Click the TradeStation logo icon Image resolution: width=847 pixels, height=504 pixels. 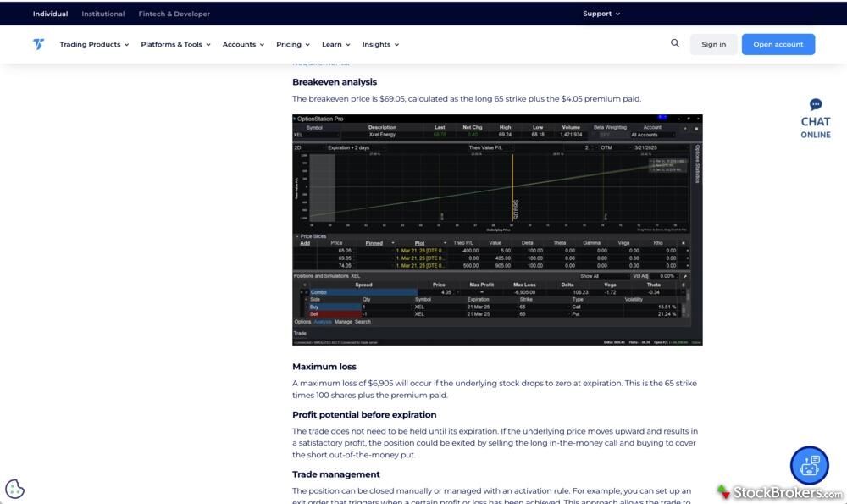click(x=38, y=44)
